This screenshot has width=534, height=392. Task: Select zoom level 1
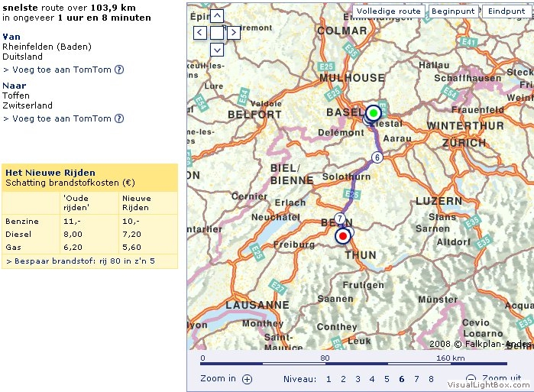(x=328, y=379)
